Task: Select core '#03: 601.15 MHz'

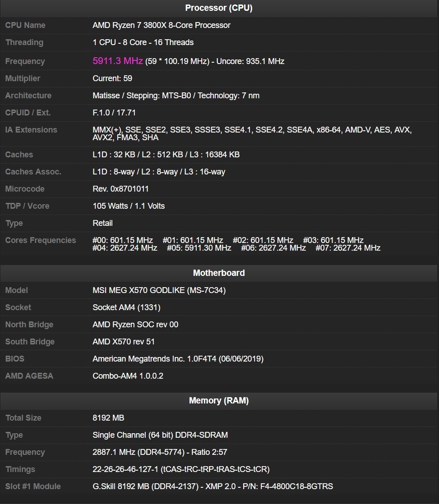Action: (333, 240)
